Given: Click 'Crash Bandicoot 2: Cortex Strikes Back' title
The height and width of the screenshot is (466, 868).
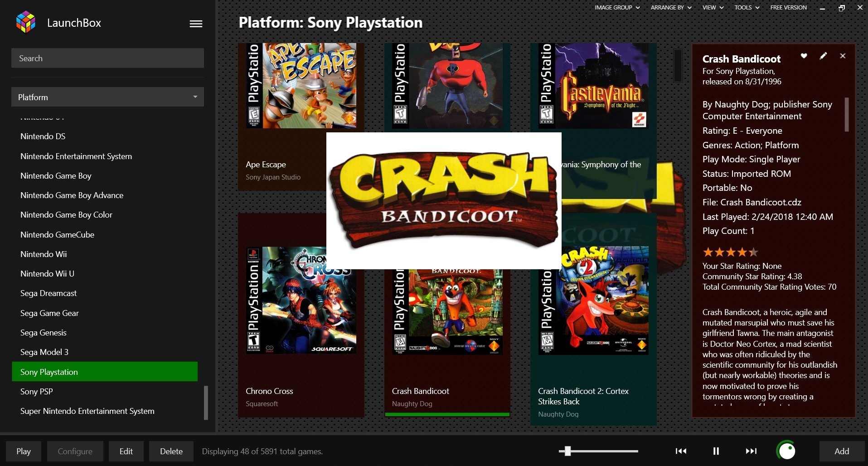Looking at the screenshot, I should click(583, 396).
